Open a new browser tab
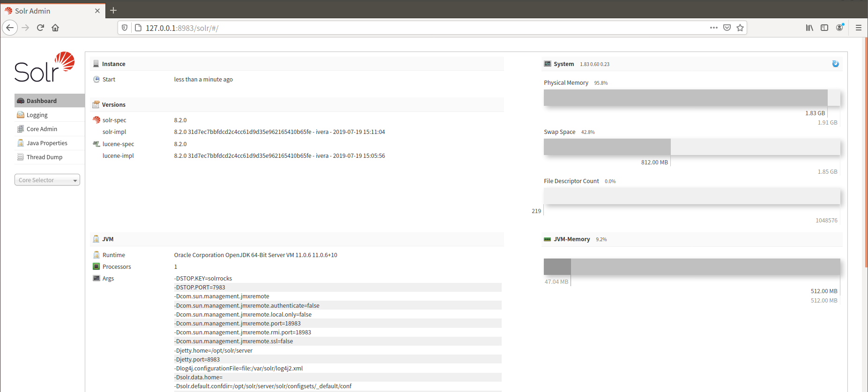 click(113, 10)
